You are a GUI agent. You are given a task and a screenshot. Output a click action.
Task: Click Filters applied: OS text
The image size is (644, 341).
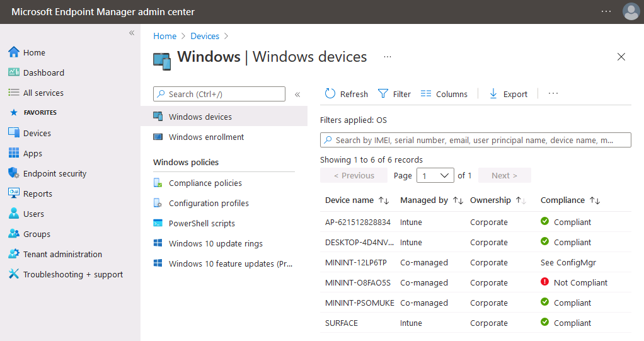[354, 120]
